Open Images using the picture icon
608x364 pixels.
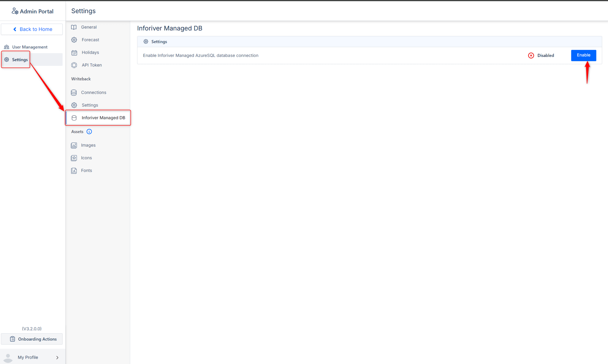click(x=74, y=145)
